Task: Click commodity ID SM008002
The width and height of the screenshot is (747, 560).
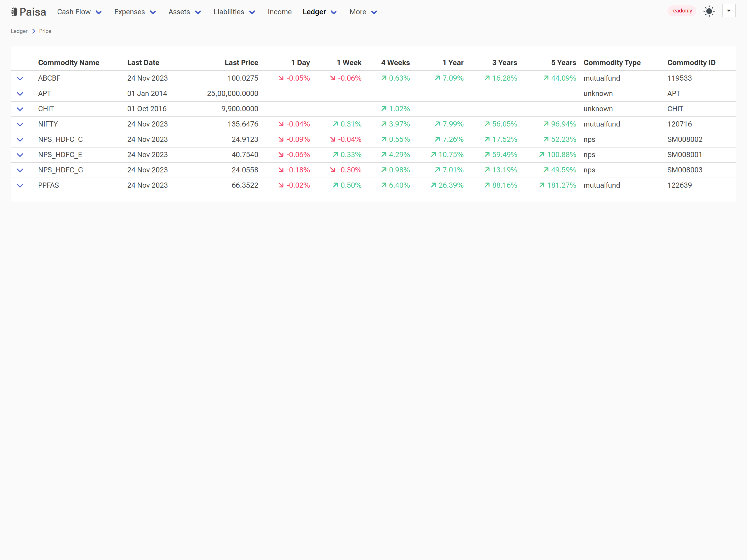Action: (685, 139)
